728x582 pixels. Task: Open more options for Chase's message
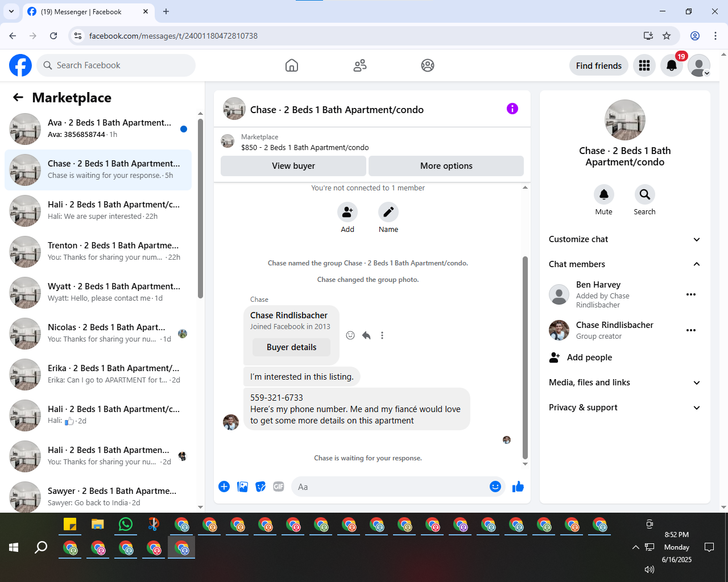(x=382, y=335)
